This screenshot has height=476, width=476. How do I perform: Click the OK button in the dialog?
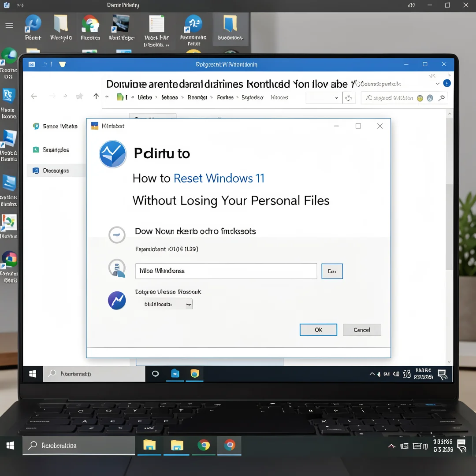(318, 330)
